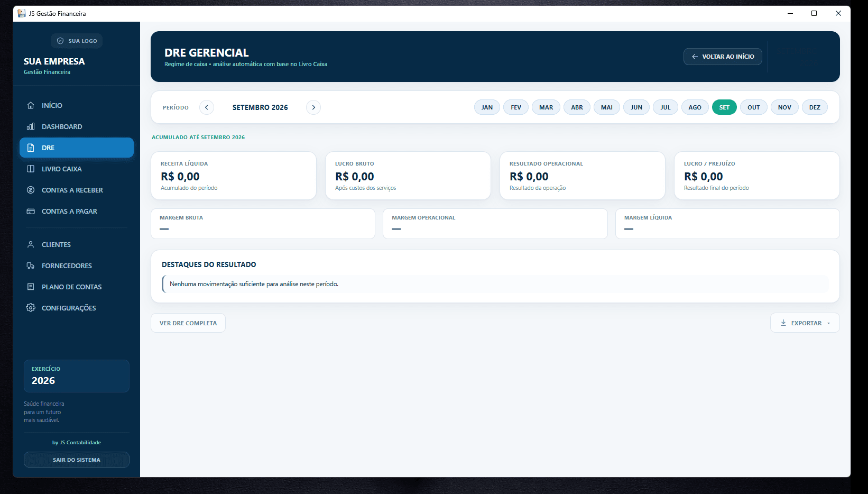
Task: Click 'Destaques do Resultado' heading
Action: click(209, 264)
